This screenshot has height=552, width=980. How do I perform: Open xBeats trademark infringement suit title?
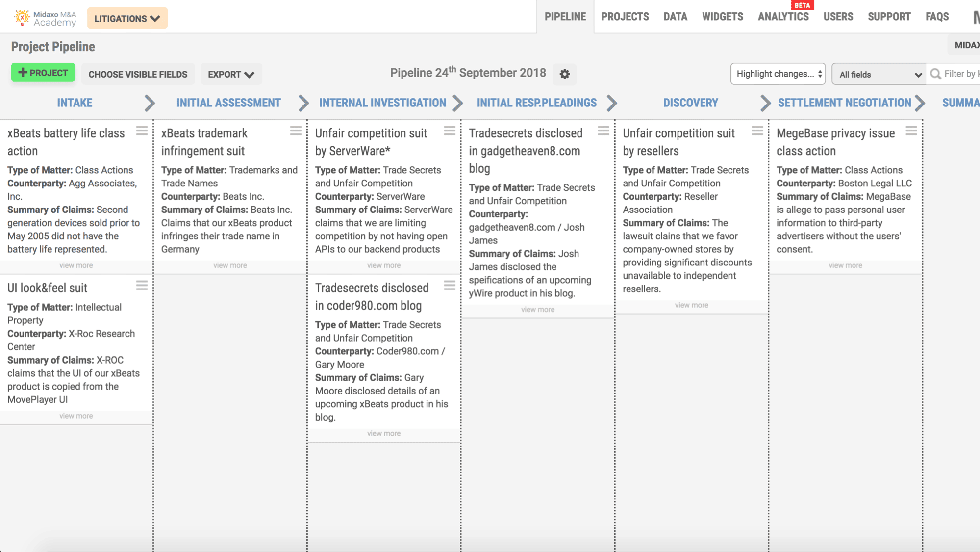click(204, 142)
